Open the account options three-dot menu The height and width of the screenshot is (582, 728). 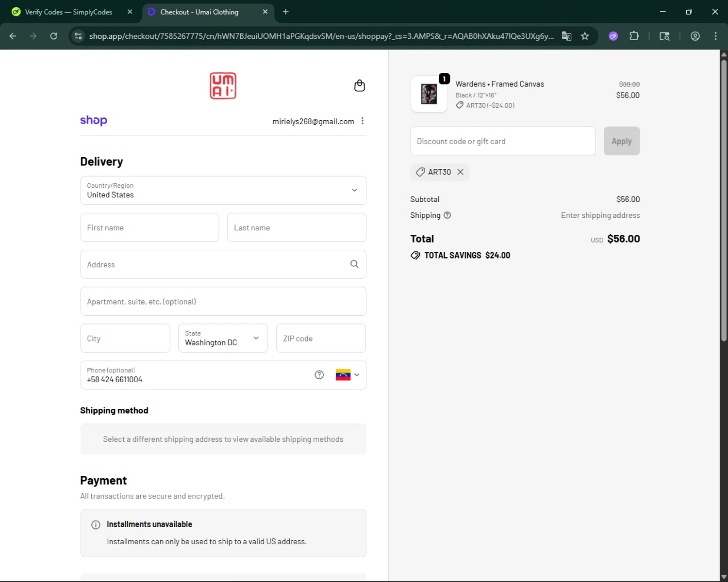click(x=363, y=121)
